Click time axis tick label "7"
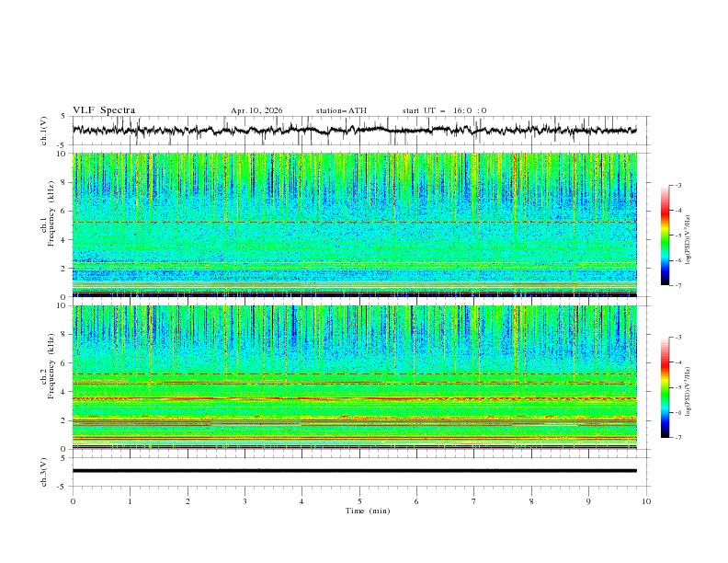Image resolution: width=728 pixels, height=563 pixels. tap(474, 501)
